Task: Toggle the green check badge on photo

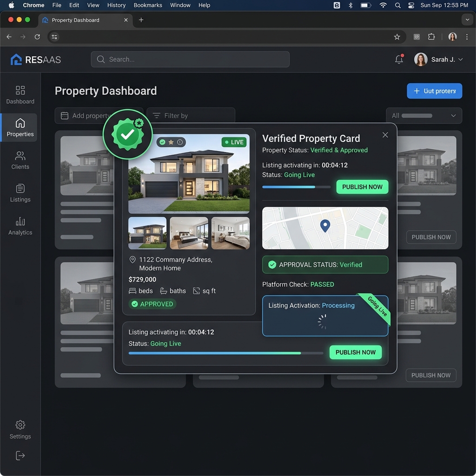Action: (162, 142)
